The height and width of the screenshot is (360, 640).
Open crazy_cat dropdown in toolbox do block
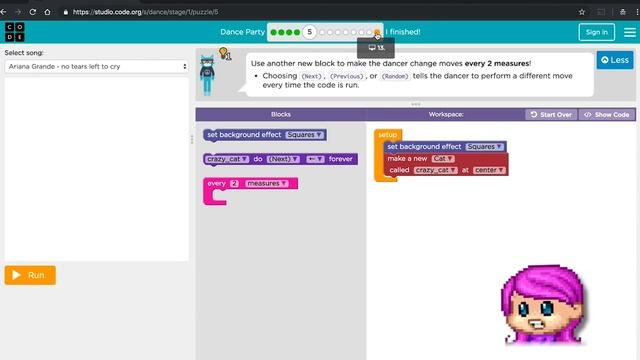pyautogui.click(x=227, y=159)
